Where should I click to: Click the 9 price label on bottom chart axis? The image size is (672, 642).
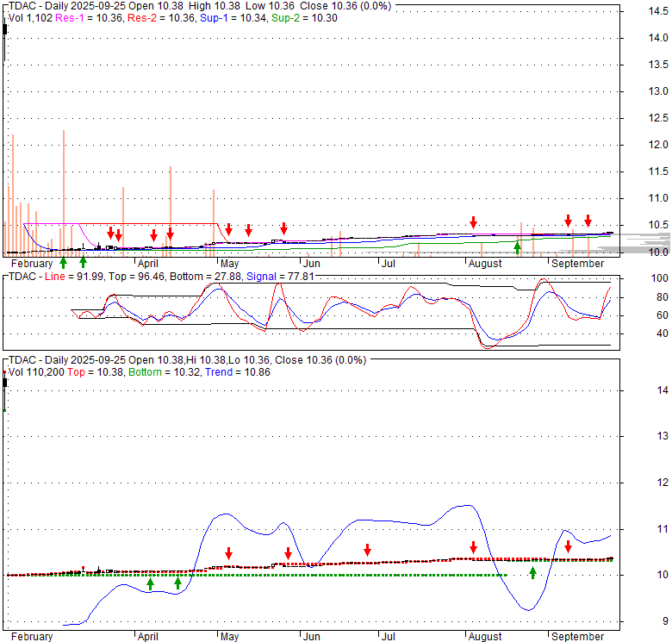665,621
